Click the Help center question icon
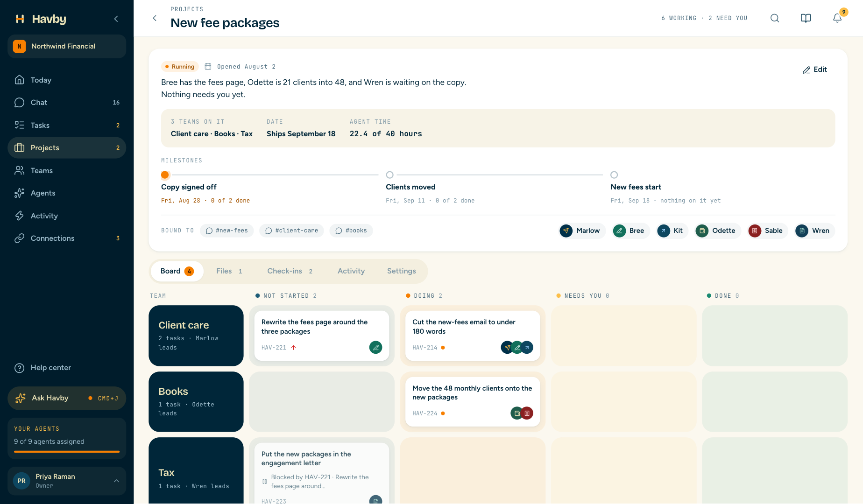 click(19, 368)
